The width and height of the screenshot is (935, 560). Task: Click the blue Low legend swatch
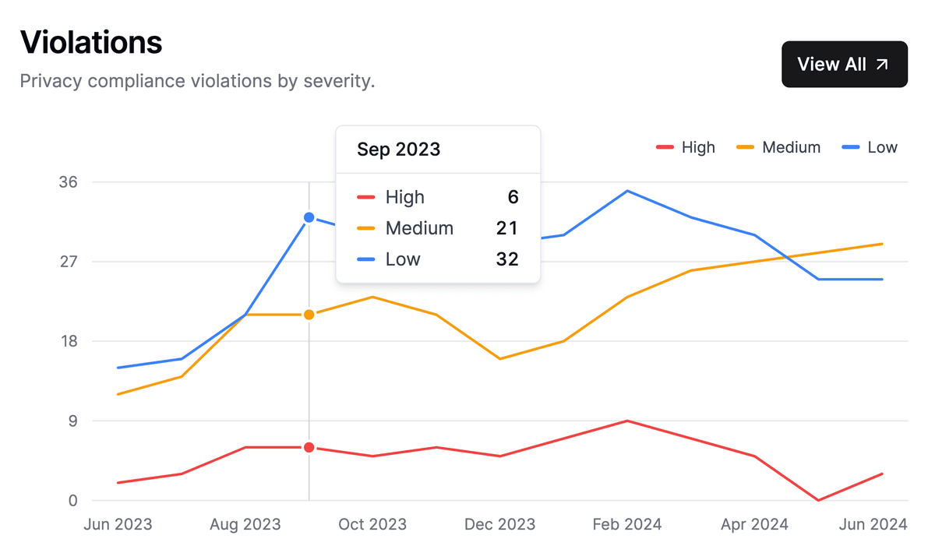(x=851, y=147)
